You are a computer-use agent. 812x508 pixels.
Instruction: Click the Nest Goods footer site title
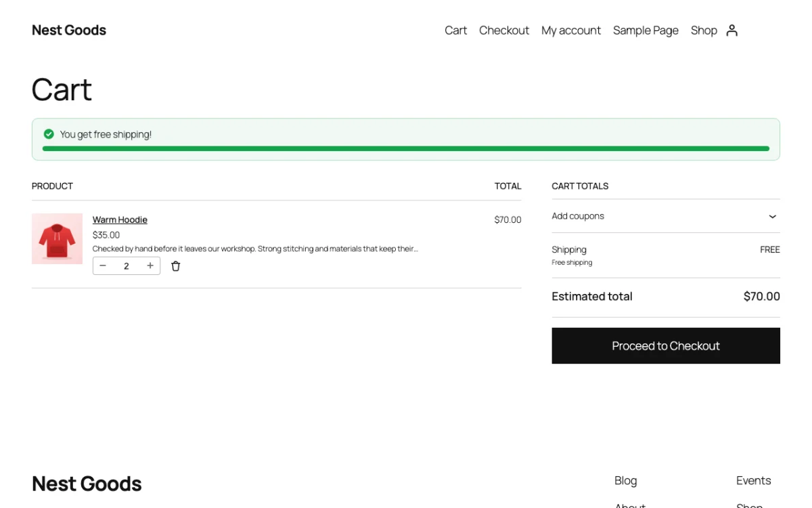pos(87,484)
